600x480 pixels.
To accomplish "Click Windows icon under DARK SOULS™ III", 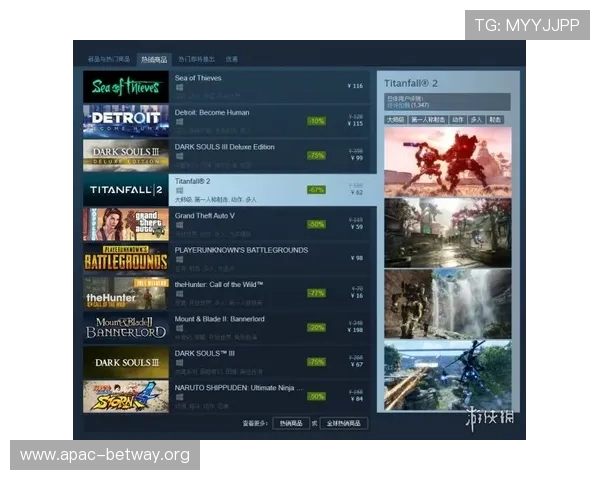I will tap(179, 363).
